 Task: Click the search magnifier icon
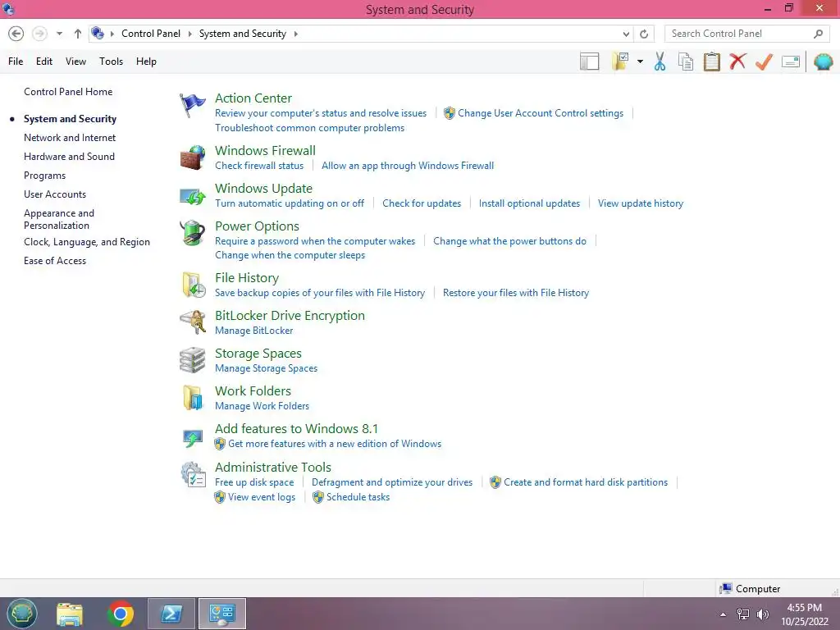[818, 34]
